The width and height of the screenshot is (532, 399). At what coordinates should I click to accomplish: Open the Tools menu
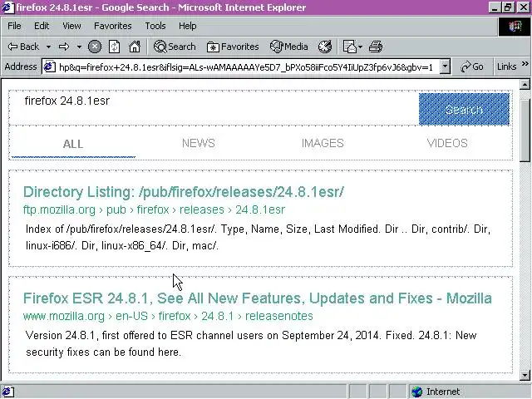pos(155,26)
